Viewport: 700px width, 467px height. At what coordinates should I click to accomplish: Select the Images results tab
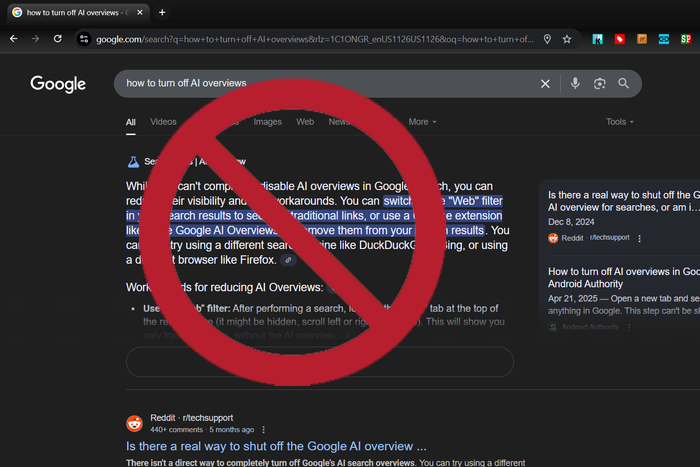(267, 122)
